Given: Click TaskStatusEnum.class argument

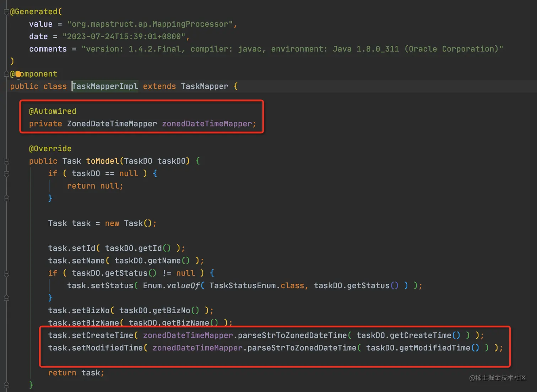Looking at the screenshot, I should click(x=256, y=285).
